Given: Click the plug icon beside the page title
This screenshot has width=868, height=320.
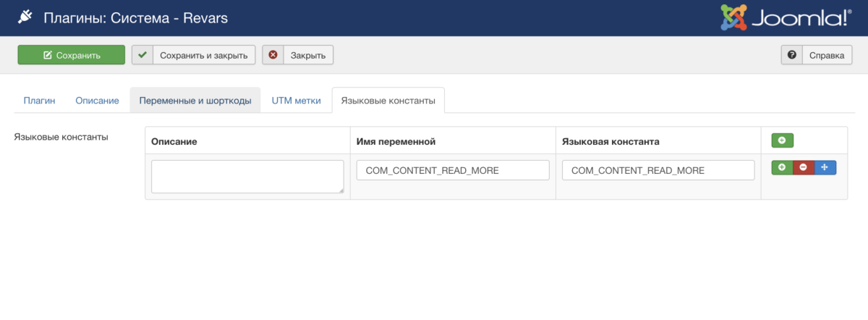Looking at the screenshot, I should tap(24, 17).
